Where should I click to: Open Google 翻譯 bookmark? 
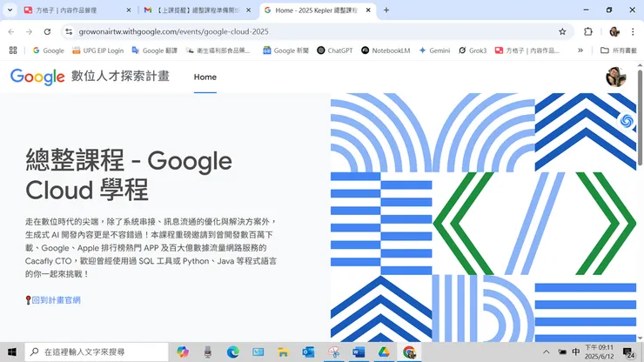click(154, 50)
